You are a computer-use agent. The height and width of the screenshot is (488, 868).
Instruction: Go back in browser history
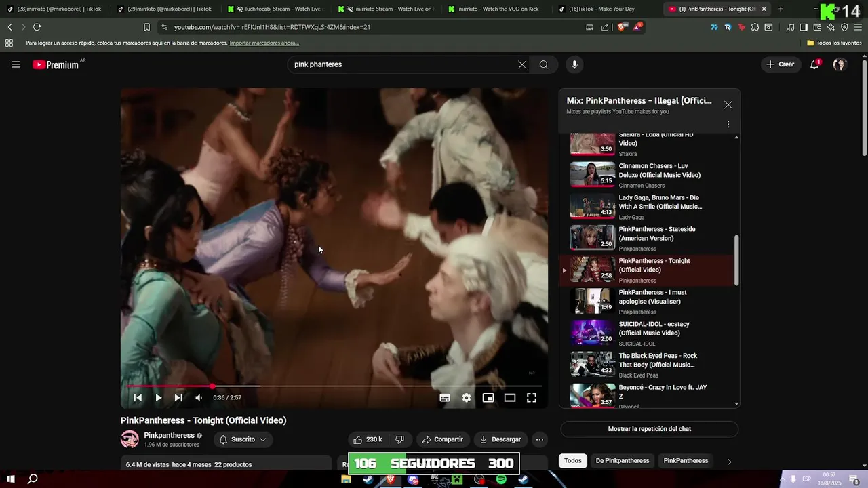tap(9, 27)
